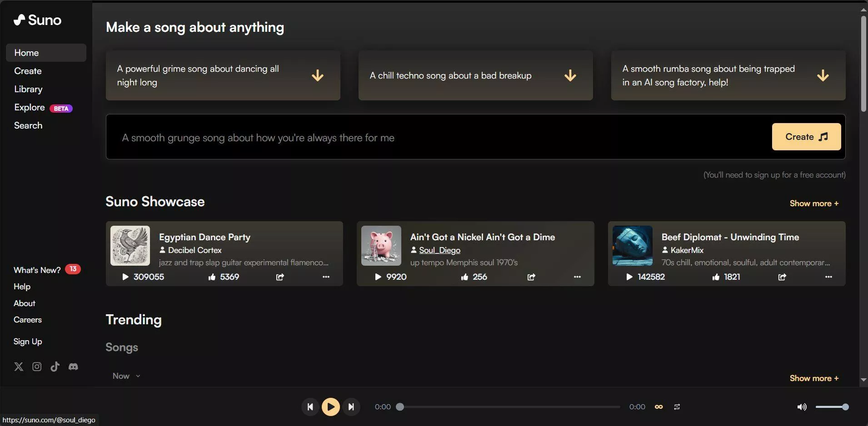The width and height of the screenshot is (868, 426).
Task: Share the Egyptian Dance Party song
Action: [x=280, y=277]
